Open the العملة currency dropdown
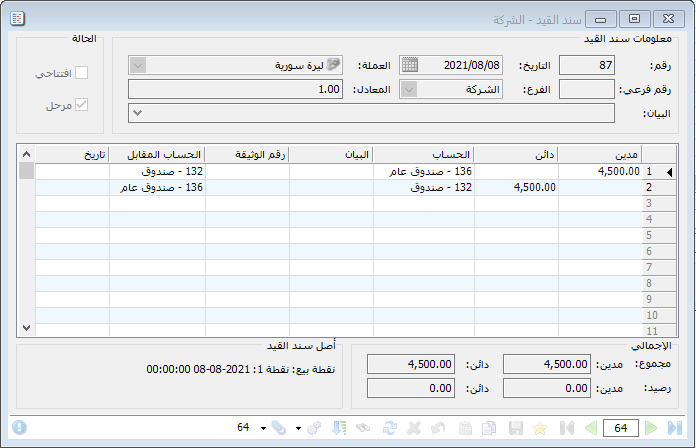Viewport: 696px width, 448px height. (138, 65)
